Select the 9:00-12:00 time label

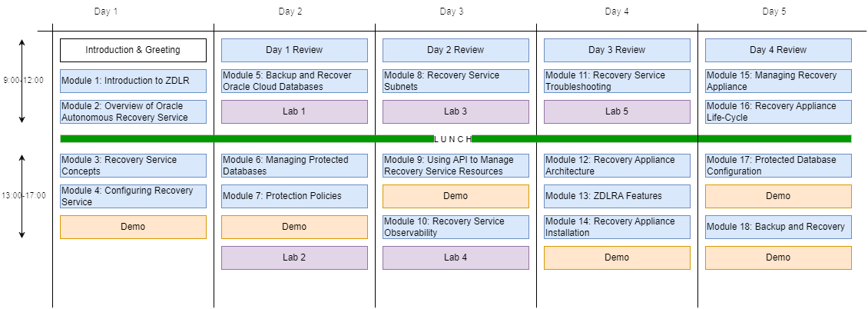click(x=23, y=80)
